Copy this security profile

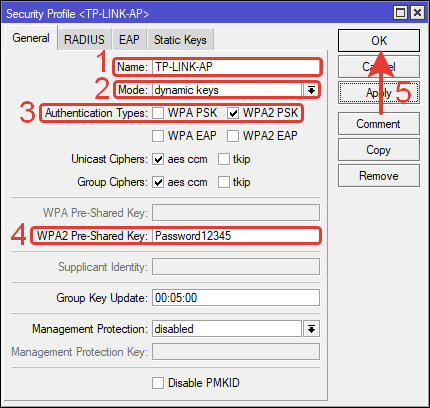click(379, 150)
